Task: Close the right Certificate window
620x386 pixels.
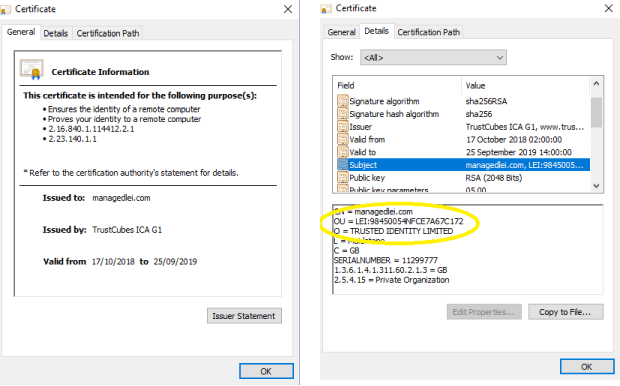Action: (x=609, y=8)
